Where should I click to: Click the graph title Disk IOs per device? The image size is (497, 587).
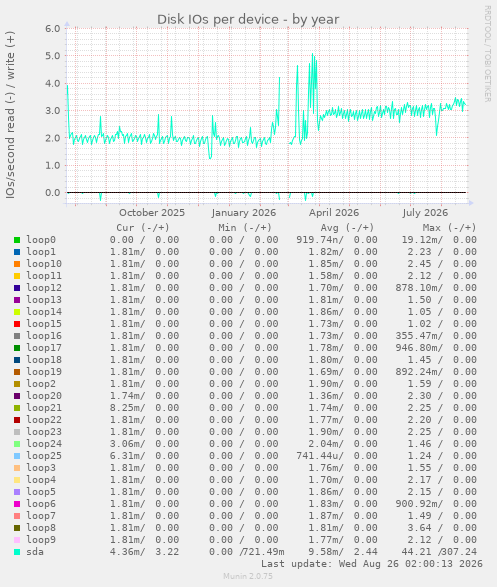click(x=248, y=19)
